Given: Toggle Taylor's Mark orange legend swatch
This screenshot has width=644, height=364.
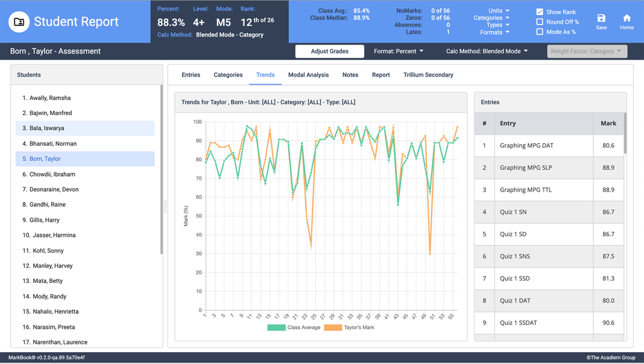Looking at the screenshot, I should [333, 328].
